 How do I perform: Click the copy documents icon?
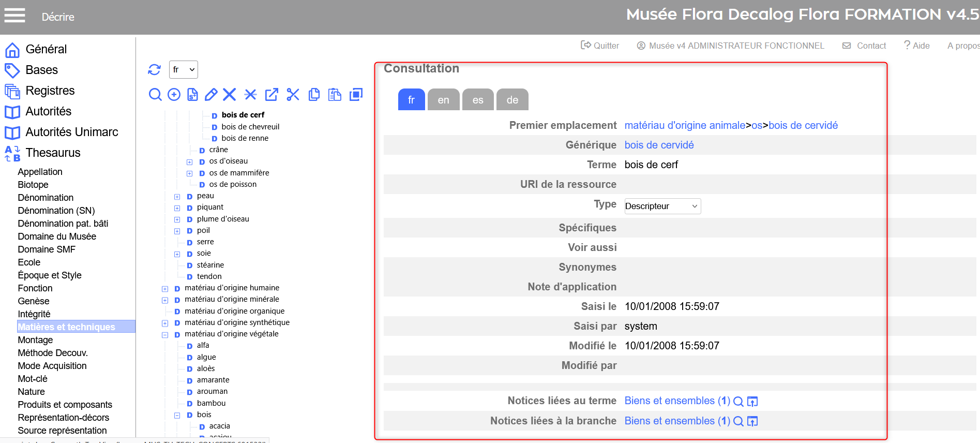[314, 95]
